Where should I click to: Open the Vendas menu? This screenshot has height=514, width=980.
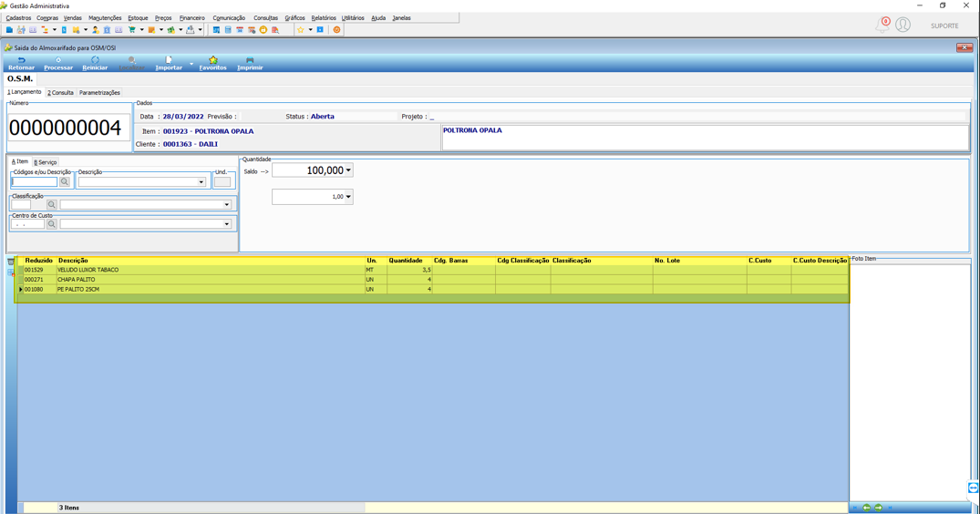(73, 18)
